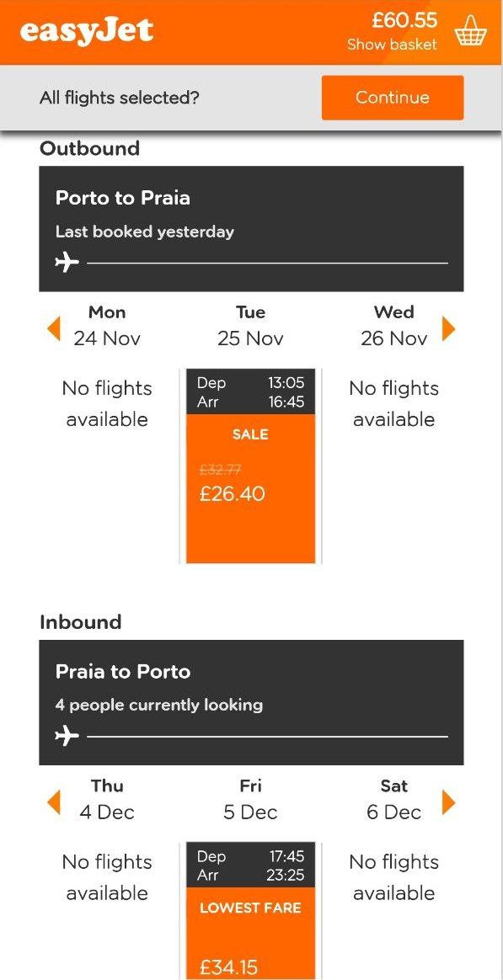Viewport: 503px width, 980px height.
Task: Select Wed 26 Nov date tab
Action: [393, 326]
